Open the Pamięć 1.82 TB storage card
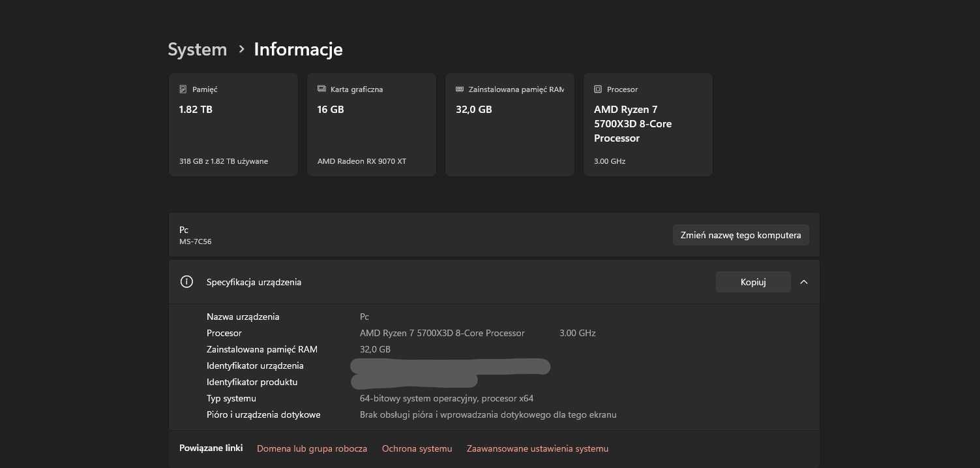This screenshot has width=980, height=468. (233, 125)
